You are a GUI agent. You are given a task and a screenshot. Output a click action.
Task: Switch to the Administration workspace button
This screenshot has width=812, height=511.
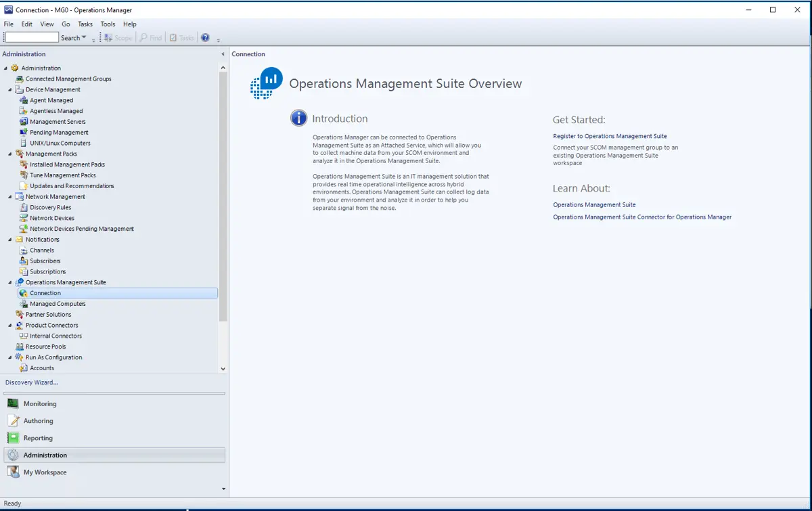[114, 456]
